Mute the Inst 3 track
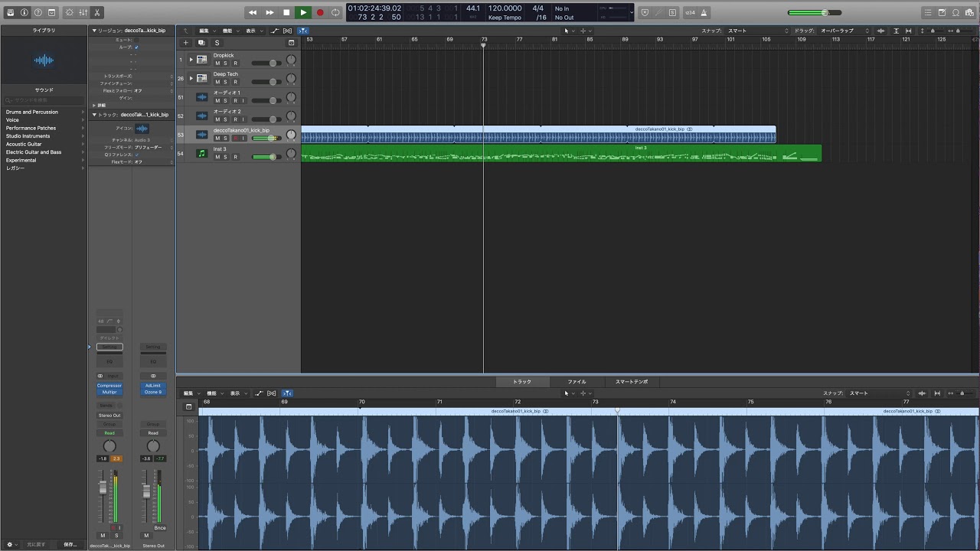Image resolution: width=980 pixels, height=551 pixels. 217,157
